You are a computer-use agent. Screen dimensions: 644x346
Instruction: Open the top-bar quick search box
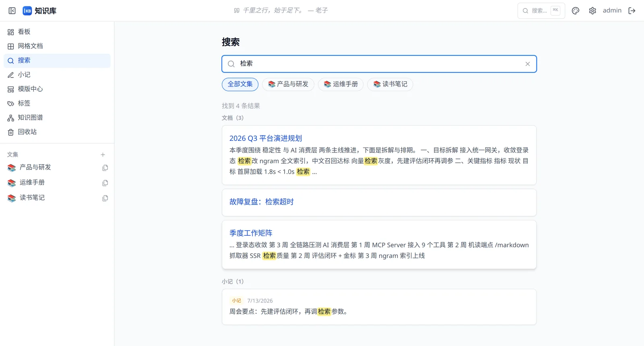point(541,11)
